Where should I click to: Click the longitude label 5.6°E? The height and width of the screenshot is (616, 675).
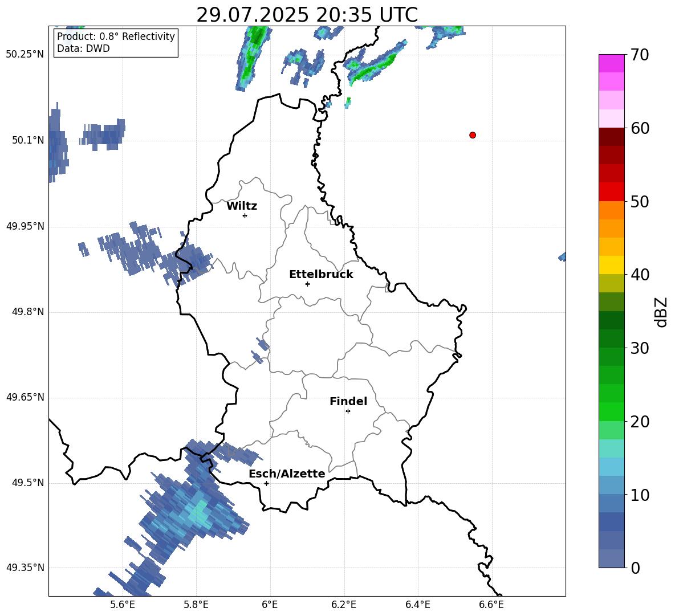[x=123, y=605]
